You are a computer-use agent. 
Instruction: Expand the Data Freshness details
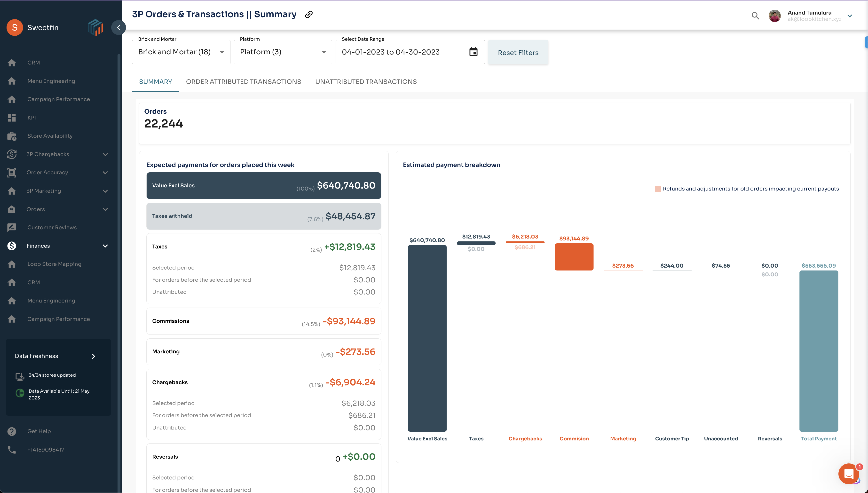pos(93,356)
